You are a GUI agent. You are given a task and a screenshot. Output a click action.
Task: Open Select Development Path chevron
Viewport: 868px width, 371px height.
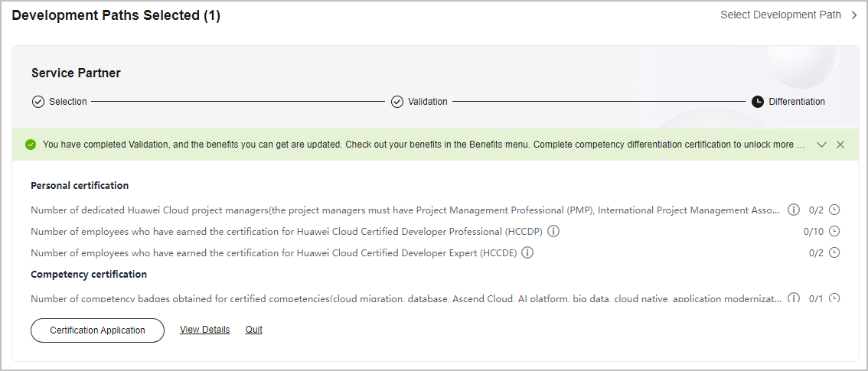click(854, 15)
